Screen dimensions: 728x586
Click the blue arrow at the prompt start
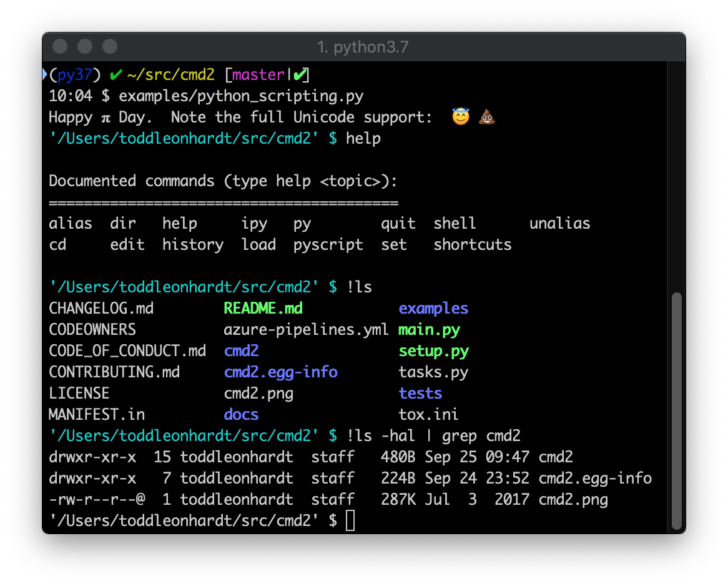point(44,73)
